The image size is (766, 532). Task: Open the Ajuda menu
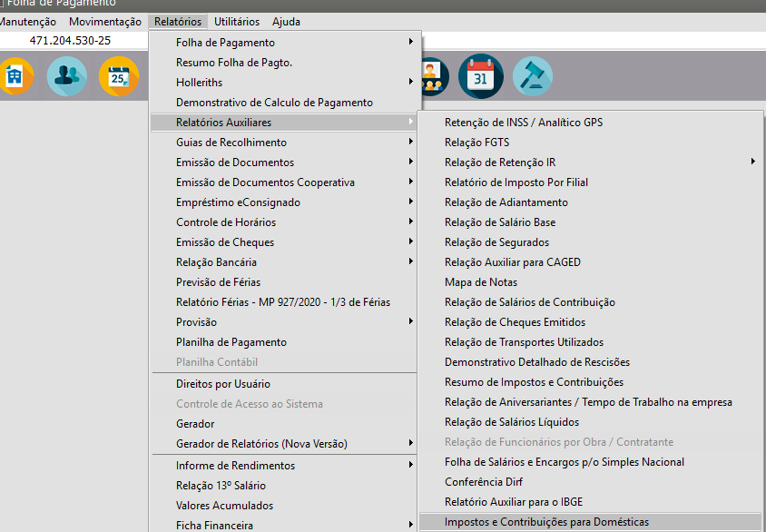point(286,22)
